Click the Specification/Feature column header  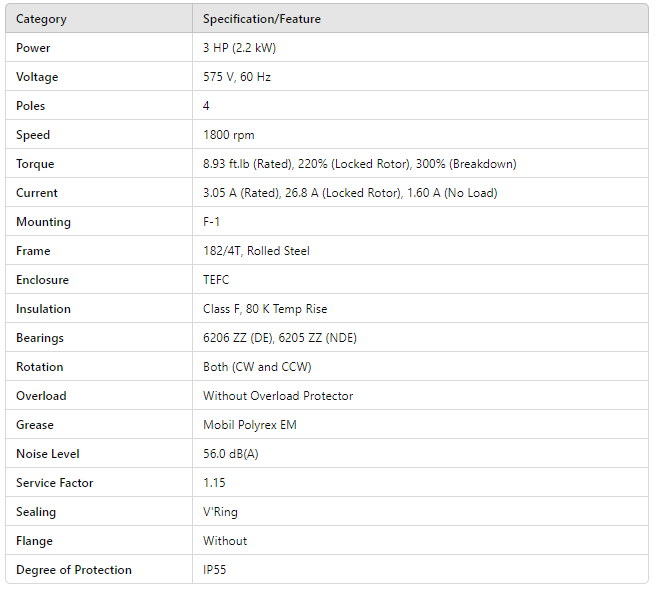[262, 19]
